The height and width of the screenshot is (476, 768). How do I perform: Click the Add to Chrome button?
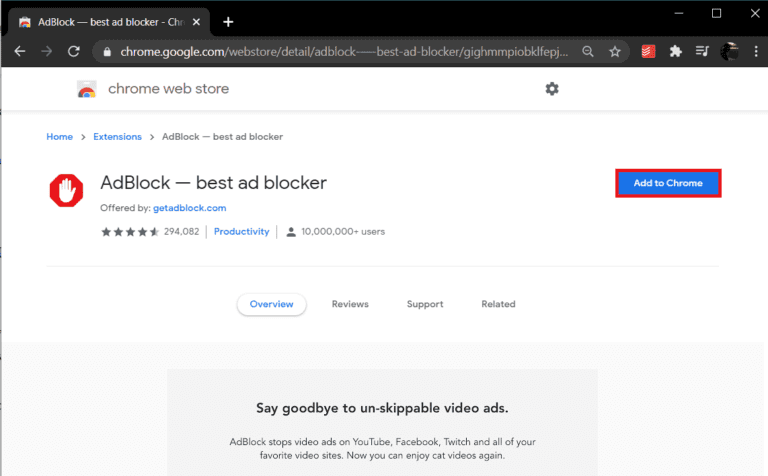click(668, 183)
